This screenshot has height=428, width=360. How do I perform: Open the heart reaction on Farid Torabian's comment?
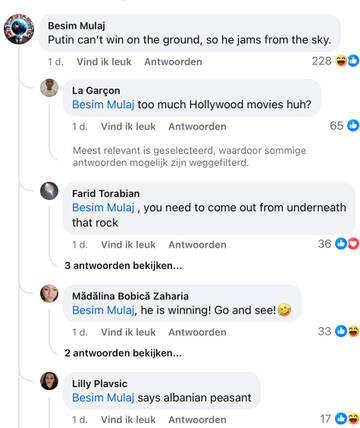tap(354, 244)
